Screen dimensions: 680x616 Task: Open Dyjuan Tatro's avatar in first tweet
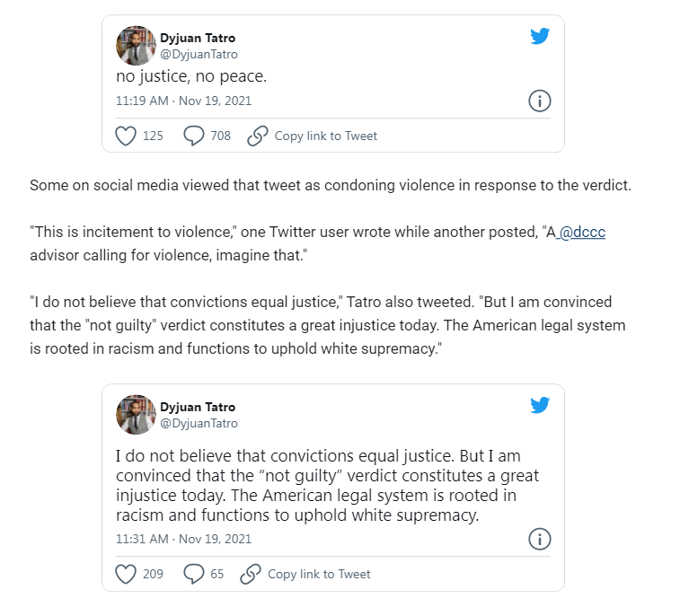(137, 46)
